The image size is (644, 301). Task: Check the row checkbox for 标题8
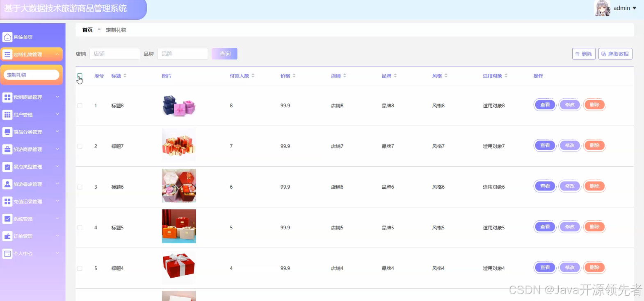[80, 106]
